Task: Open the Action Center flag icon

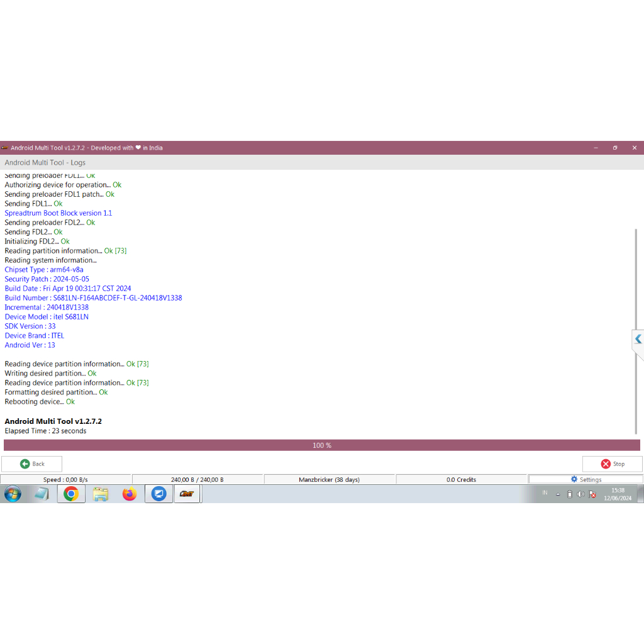Action: (592, 494)
